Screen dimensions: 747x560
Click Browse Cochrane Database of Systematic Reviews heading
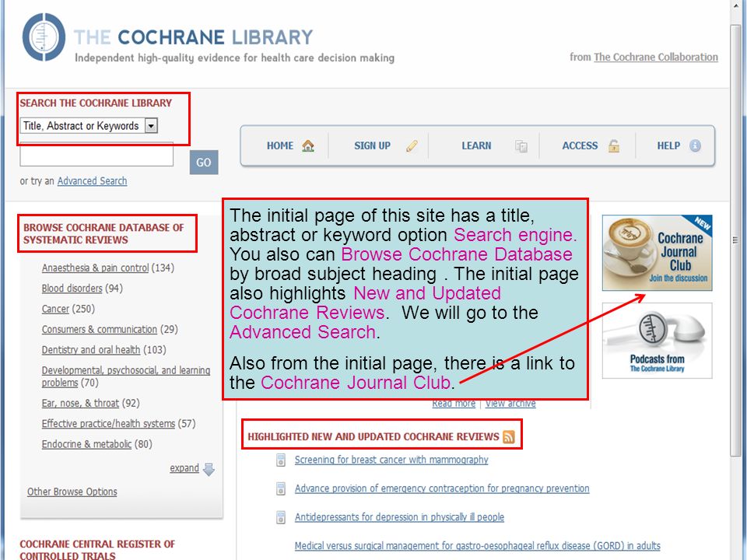103,233
